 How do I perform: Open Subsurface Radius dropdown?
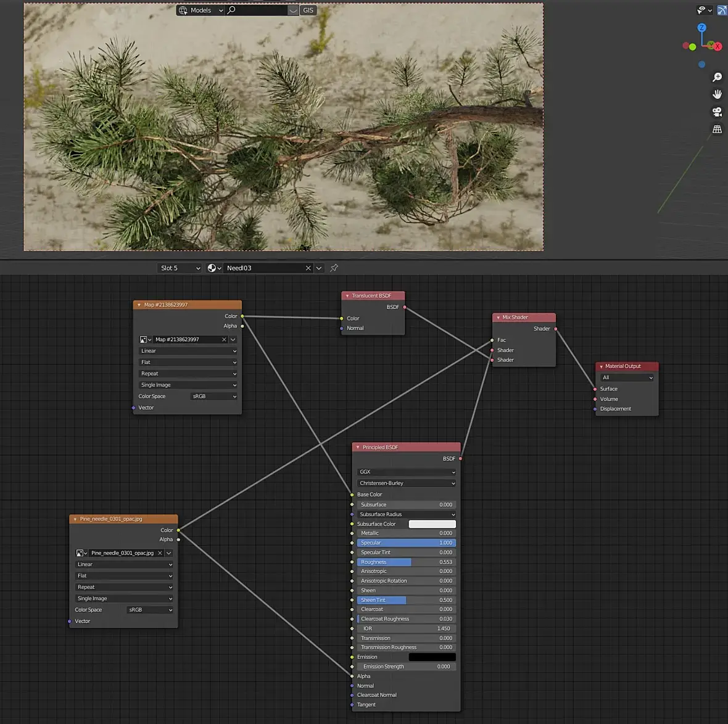click(406, 514)
